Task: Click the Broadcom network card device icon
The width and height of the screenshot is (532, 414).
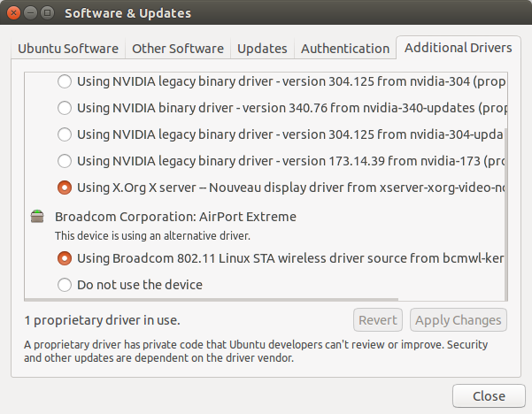Action: pyautogui.click(x=37, y=217)
